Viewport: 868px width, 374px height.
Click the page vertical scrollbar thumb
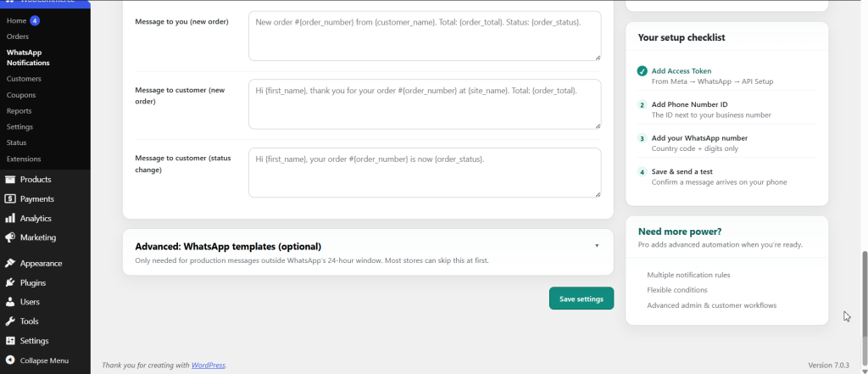click(x=864, y=309)
